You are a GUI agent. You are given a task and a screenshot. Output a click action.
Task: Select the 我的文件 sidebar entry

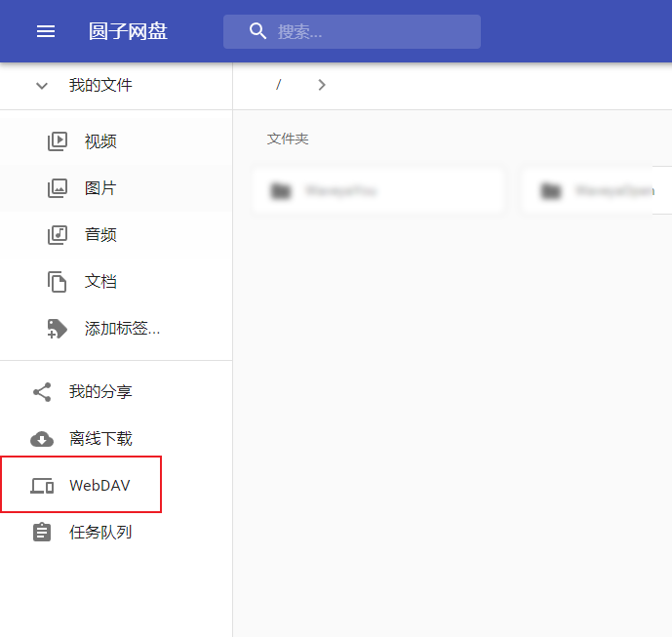pyautogui.click(x=100, y=86)
